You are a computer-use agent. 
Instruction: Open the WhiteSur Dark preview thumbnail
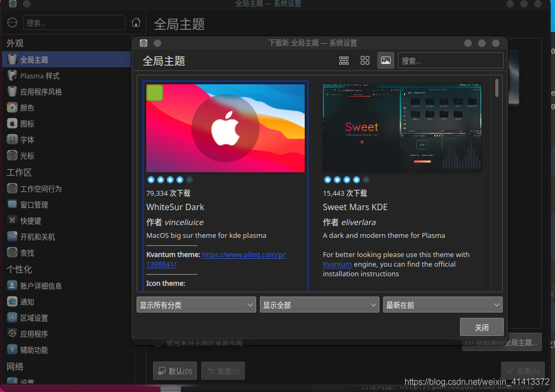coord(225,128)
